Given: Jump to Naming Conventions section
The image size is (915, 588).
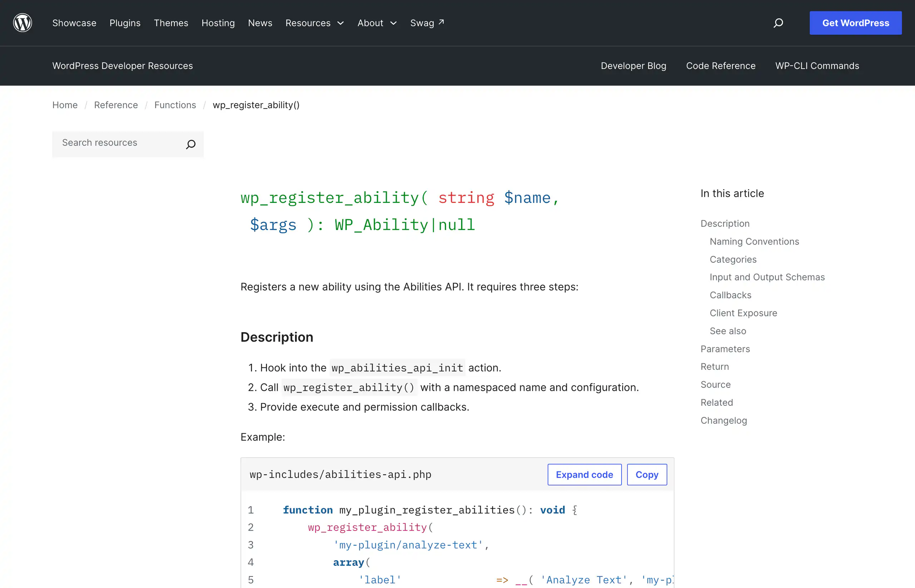Looking at the screenshot, I should tap(754, 241).
